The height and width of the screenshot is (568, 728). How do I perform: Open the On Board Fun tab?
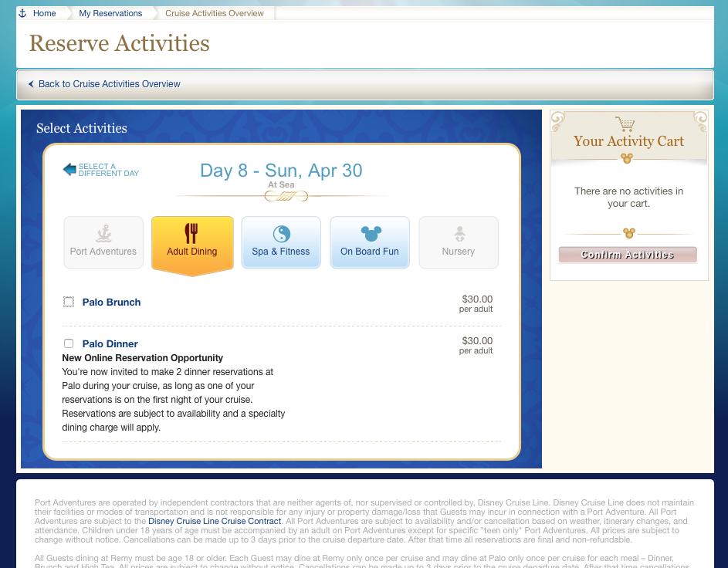pyautogui.click(x=370, y=242)
